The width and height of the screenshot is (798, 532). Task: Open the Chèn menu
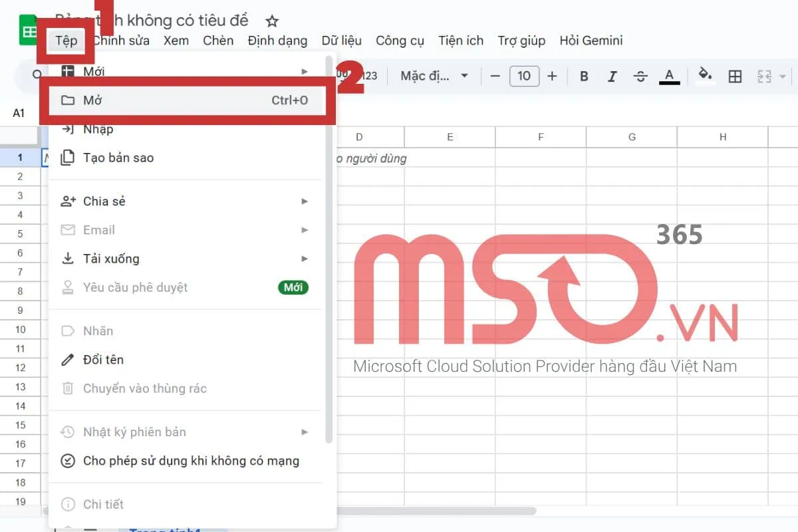click(x=218, y=41)
